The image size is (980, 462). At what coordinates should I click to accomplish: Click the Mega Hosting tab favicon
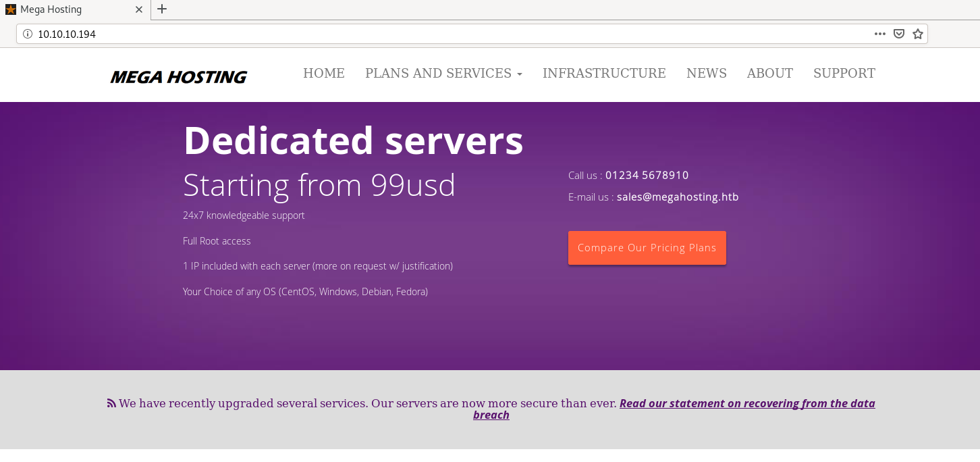point(11,9)
